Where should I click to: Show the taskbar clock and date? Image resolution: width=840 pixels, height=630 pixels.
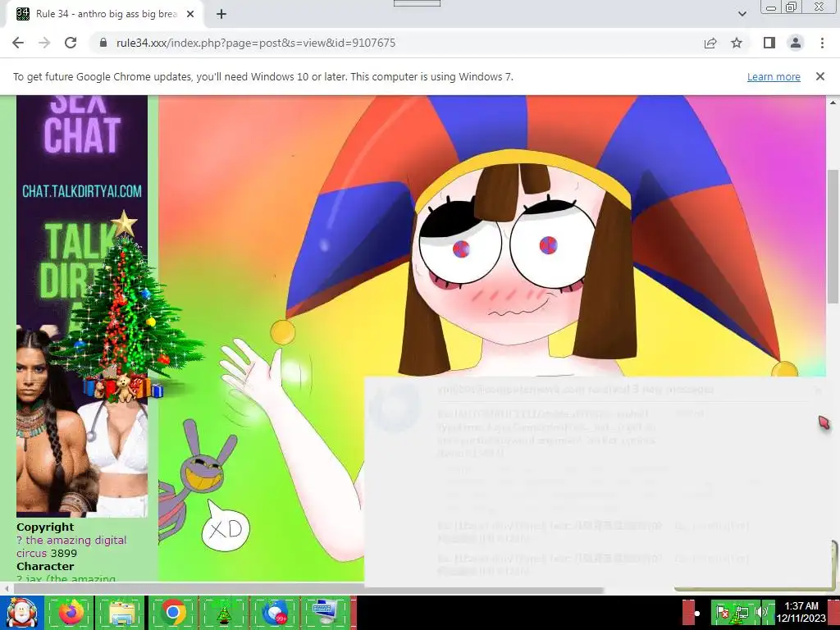(801, 612)
